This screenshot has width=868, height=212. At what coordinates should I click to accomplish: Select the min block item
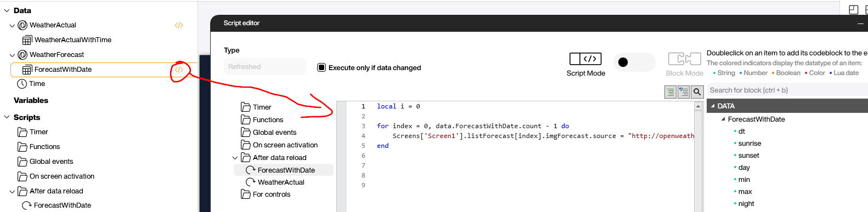[x=744, y=180]
